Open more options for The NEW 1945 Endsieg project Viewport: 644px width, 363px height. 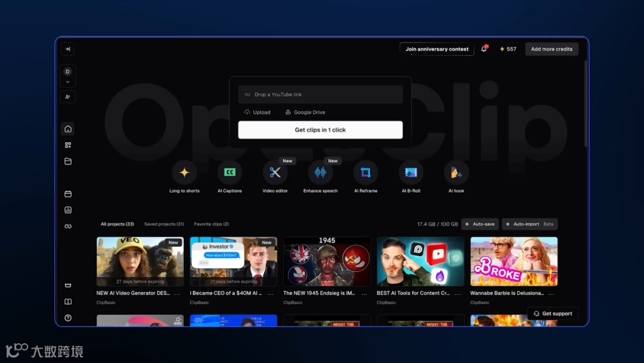coord(364,294)
